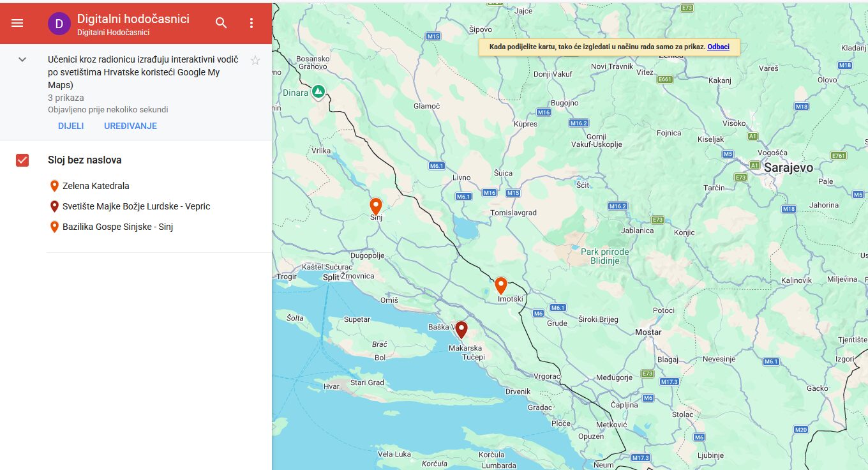Click the search magnifier icon
Viewport: 868px width, 470px height.
[x=221, y=23]
